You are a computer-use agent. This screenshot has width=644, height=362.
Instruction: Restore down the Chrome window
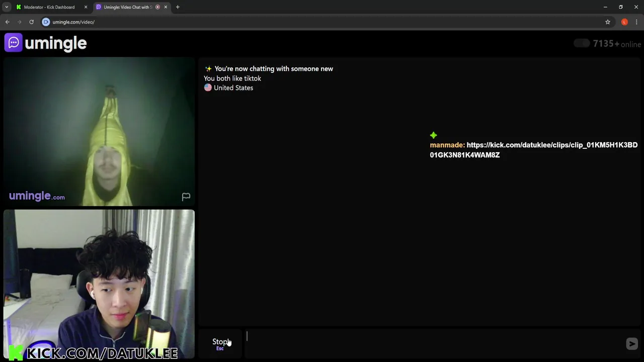[621, 7]
